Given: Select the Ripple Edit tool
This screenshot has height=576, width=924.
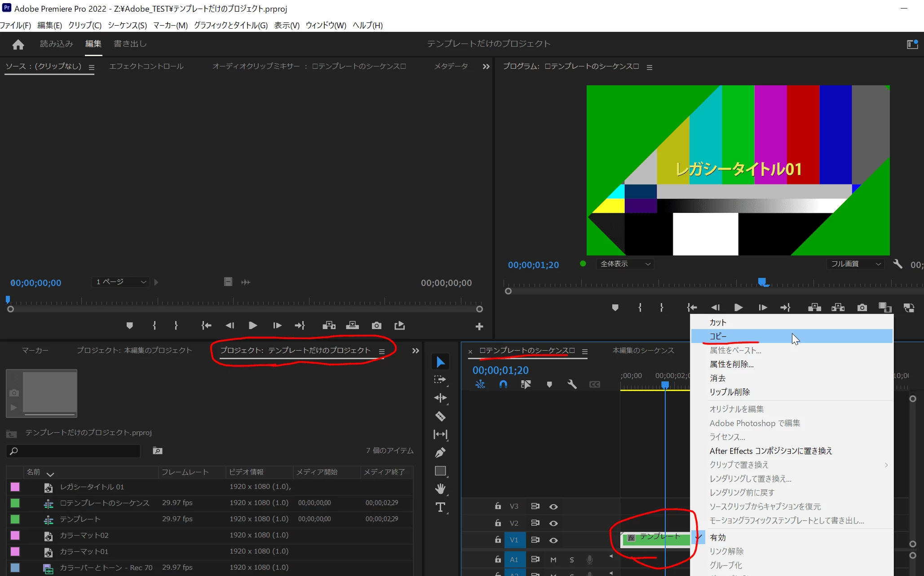Looking at the screenshot, I should pos(440,398).
